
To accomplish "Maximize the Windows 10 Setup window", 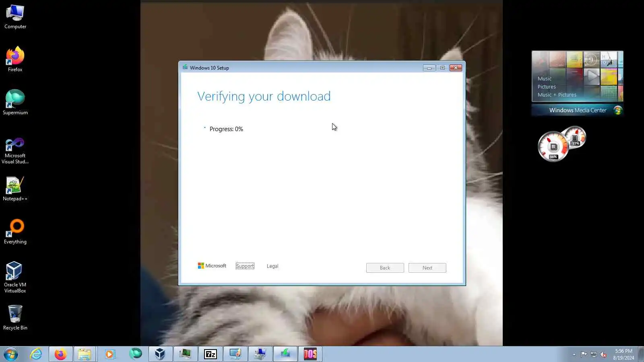I will pyautogui.click(x=442, y=68).
